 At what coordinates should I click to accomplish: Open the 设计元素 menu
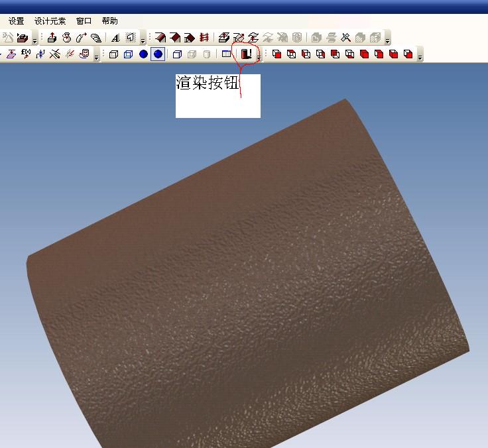(x=50, y=21)
